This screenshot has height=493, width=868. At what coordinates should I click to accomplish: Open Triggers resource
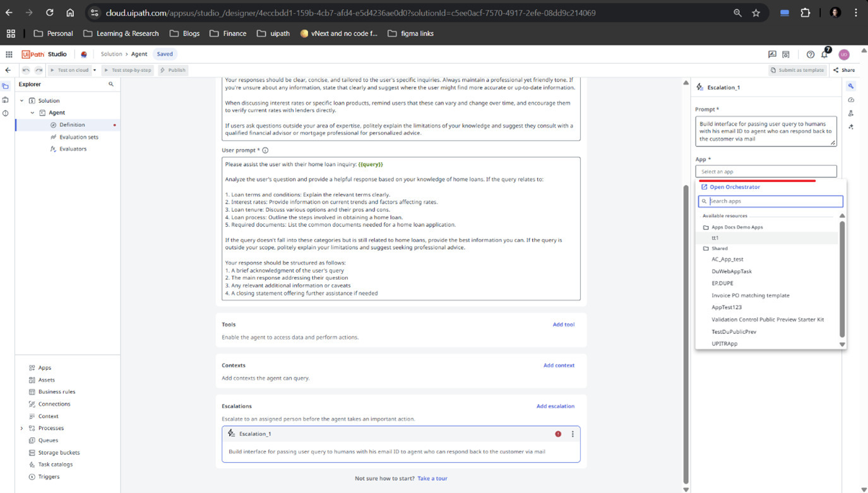click(x=49, y=477)
